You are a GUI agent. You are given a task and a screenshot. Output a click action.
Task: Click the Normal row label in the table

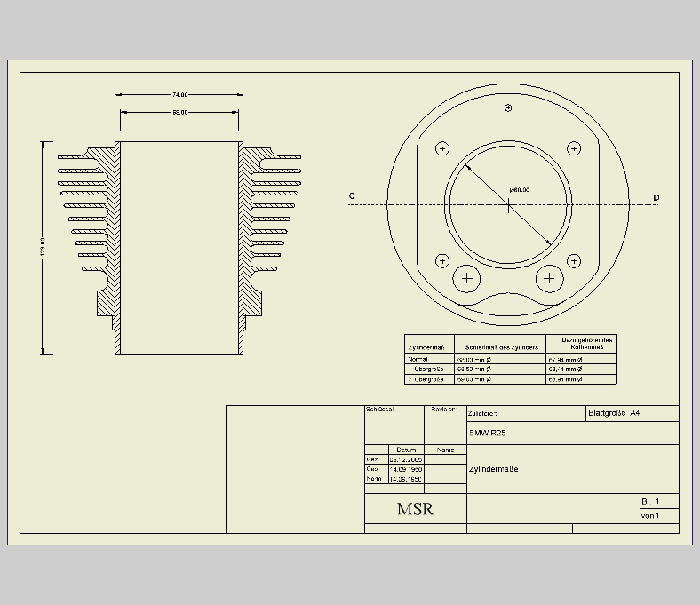(x=418, y=359)
